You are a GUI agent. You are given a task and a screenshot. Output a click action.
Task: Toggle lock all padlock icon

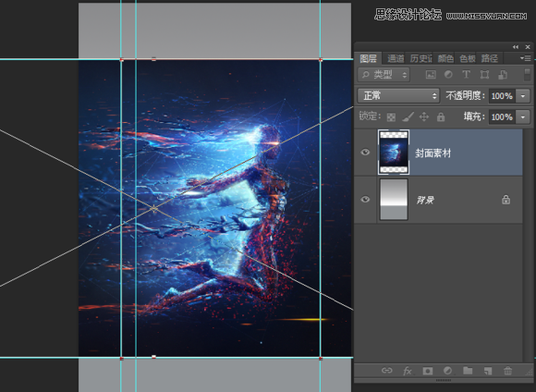[441, 117]
